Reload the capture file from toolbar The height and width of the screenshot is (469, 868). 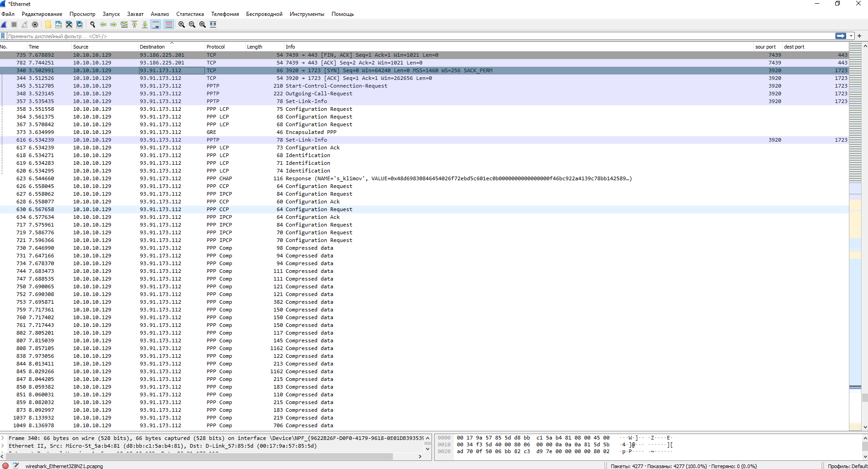tap(80, 25)
